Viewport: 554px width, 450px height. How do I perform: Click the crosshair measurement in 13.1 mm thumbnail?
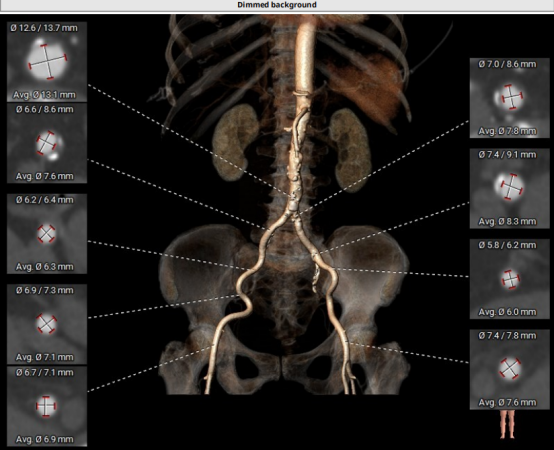point(48,62)
